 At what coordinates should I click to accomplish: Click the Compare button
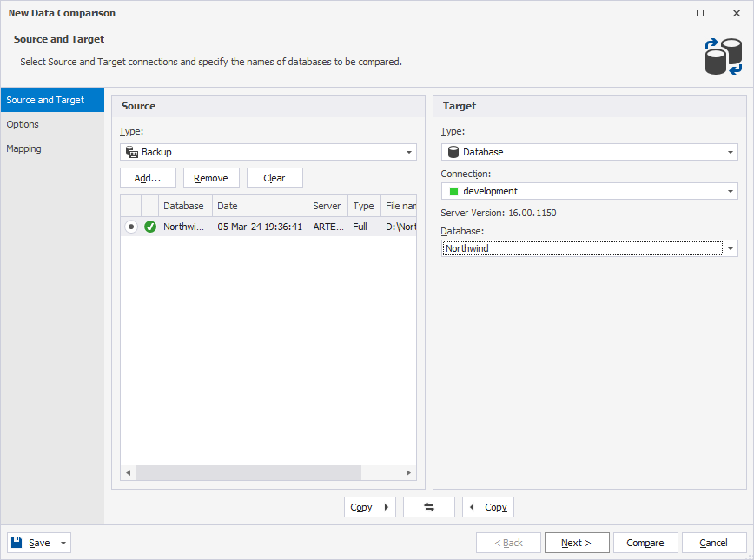tap(645, 542)
